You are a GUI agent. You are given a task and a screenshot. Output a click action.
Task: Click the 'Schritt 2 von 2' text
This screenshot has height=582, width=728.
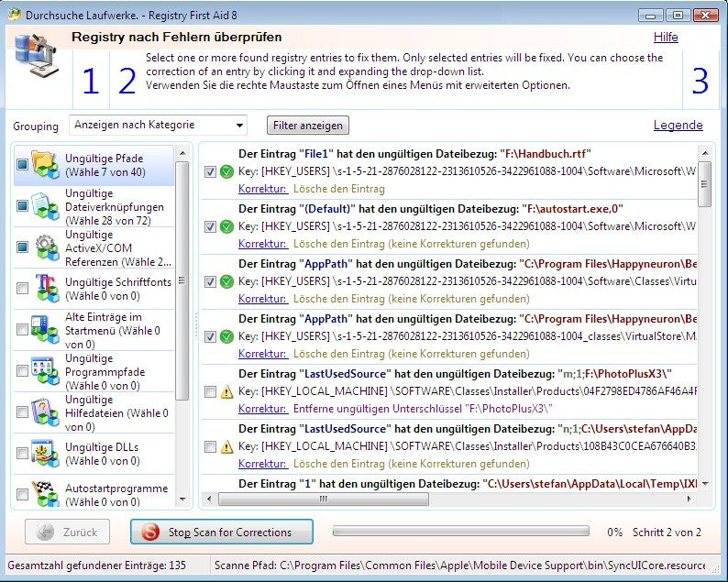click(x=667, y=532)
